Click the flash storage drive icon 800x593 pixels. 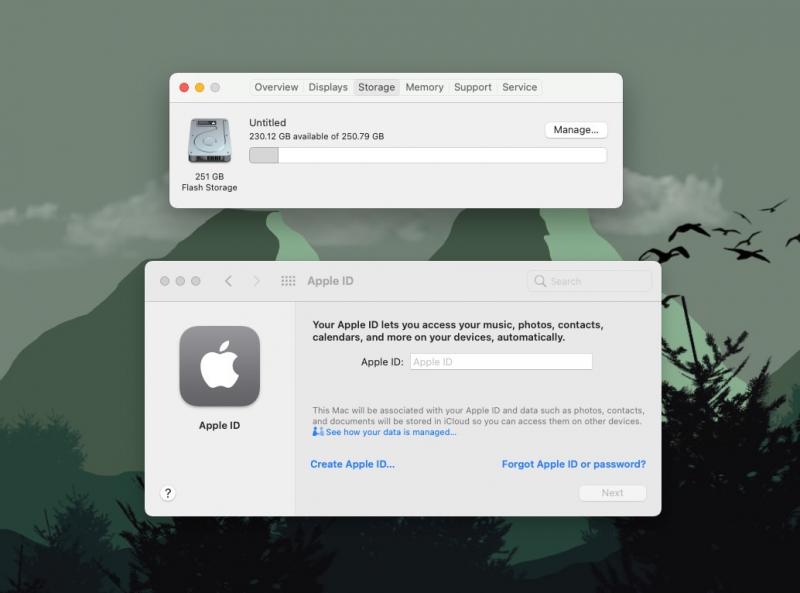[x=210, y=140]
